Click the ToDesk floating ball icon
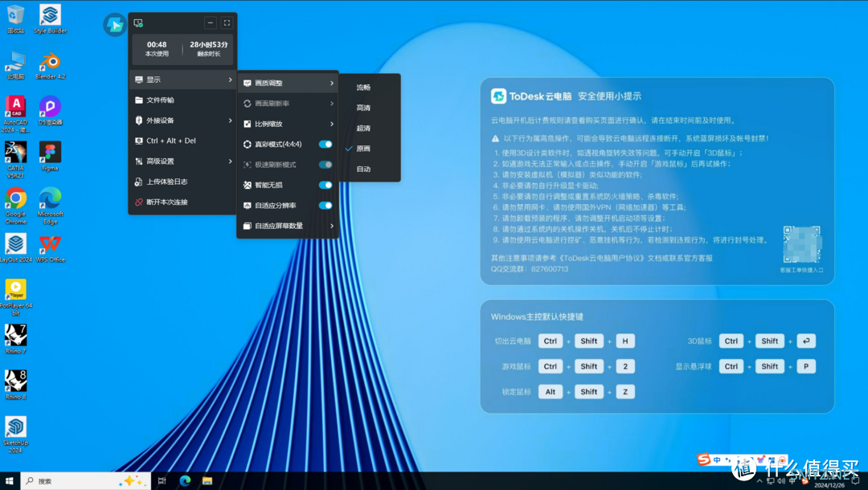 115,25
